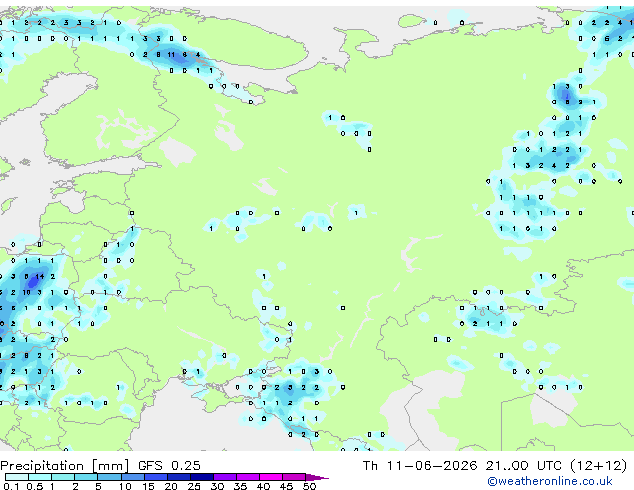Select the 2–5 mm legend color swatch
This screenshot has width=634, height=490.
tap(86, 477)
